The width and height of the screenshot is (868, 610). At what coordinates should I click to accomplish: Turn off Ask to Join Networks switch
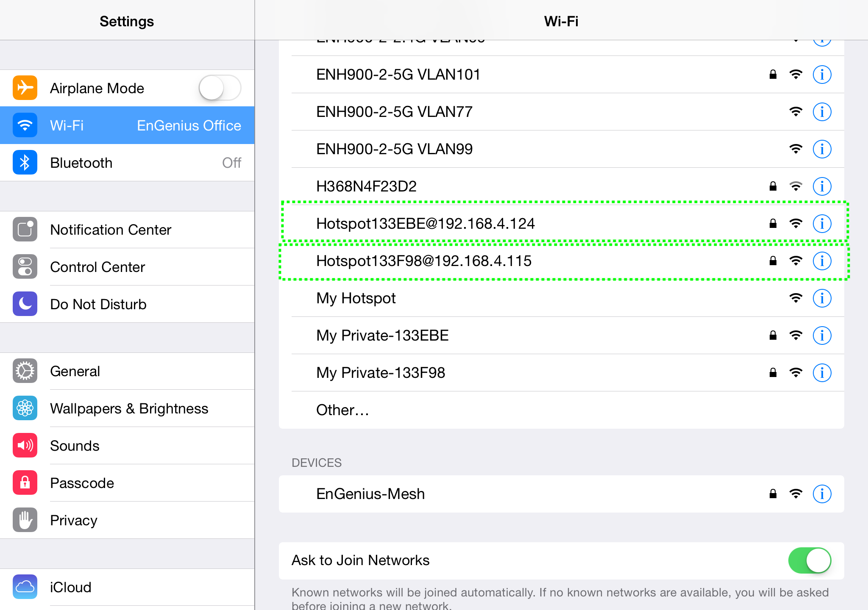point(810,560)
